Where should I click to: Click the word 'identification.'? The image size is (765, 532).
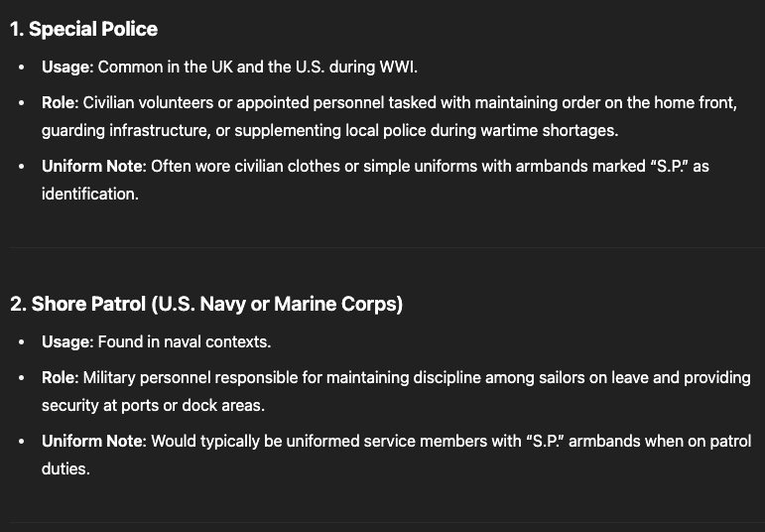click(x=90, y=194)
